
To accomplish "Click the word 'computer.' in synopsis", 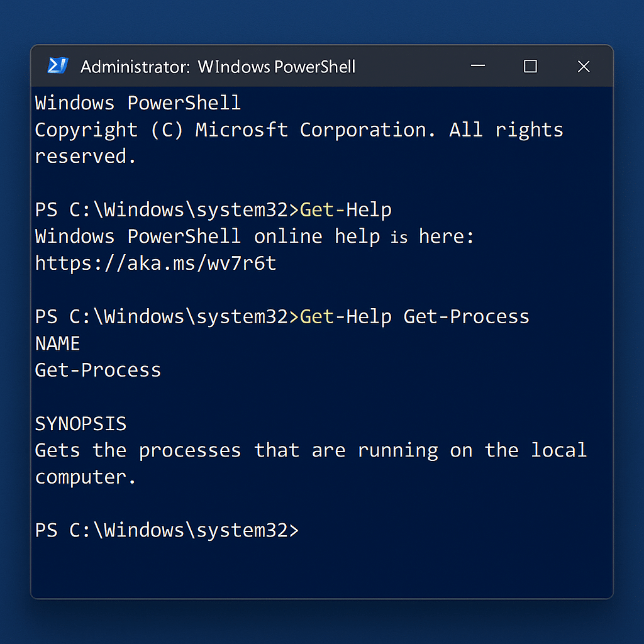I will (x=86, y=477).
